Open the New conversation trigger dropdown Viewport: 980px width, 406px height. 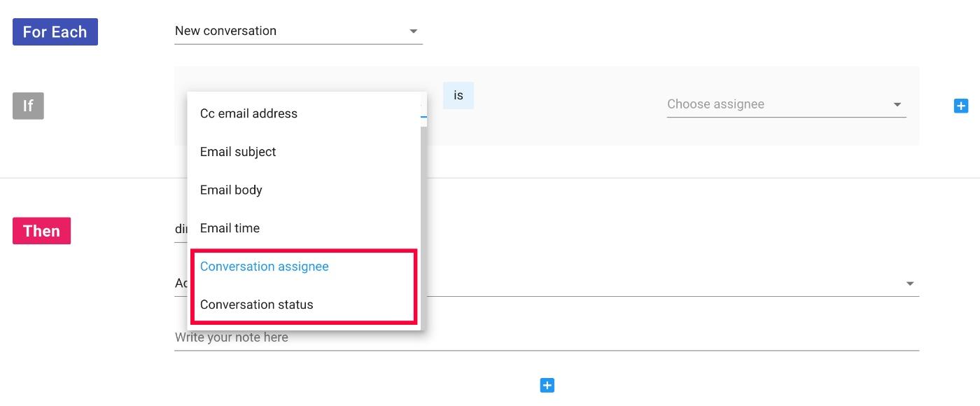298,31
